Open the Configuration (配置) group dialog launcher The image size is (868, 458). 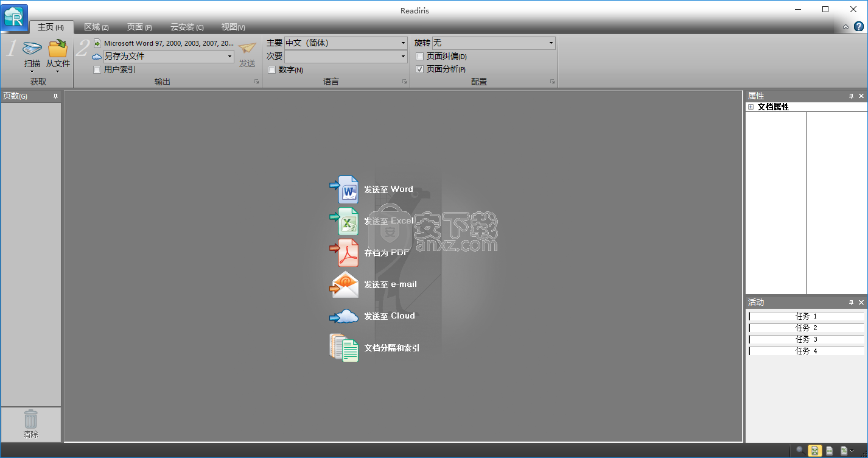(552, 82)
